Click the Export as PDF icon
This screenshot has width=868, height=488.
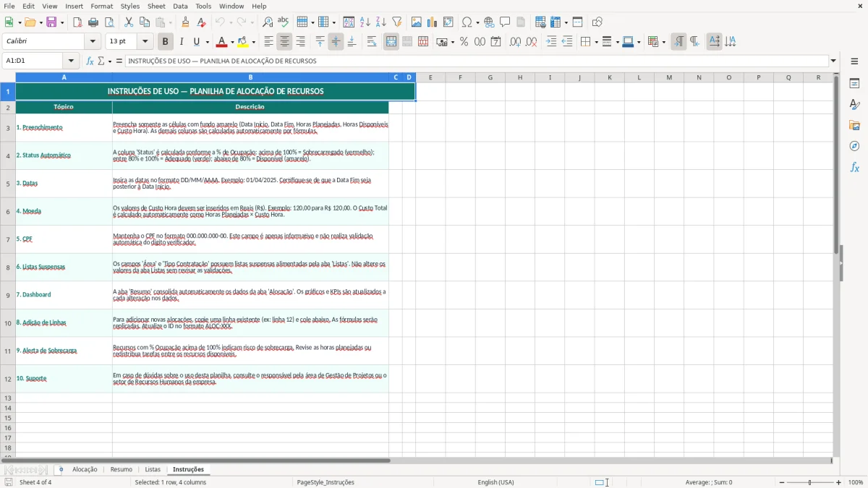[77, 22]
